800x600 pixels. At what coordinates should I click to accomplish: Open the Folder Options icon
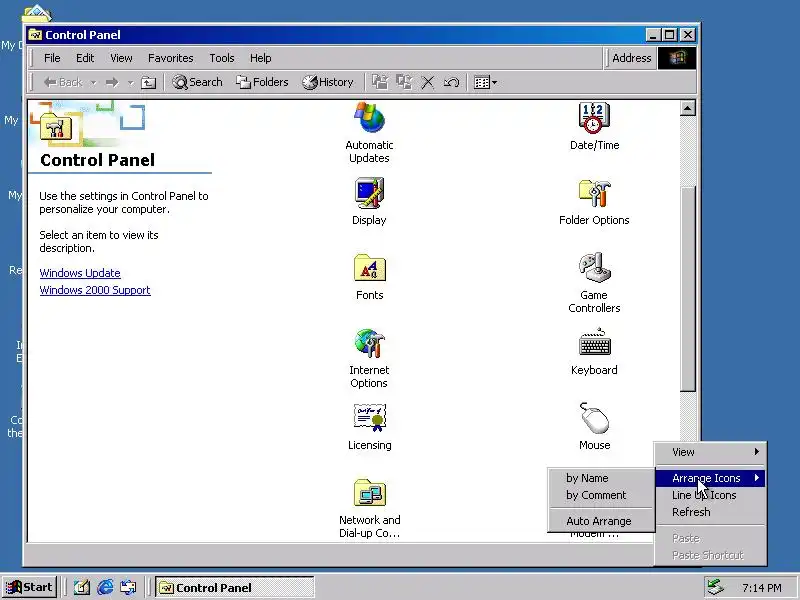click(594, 202)
